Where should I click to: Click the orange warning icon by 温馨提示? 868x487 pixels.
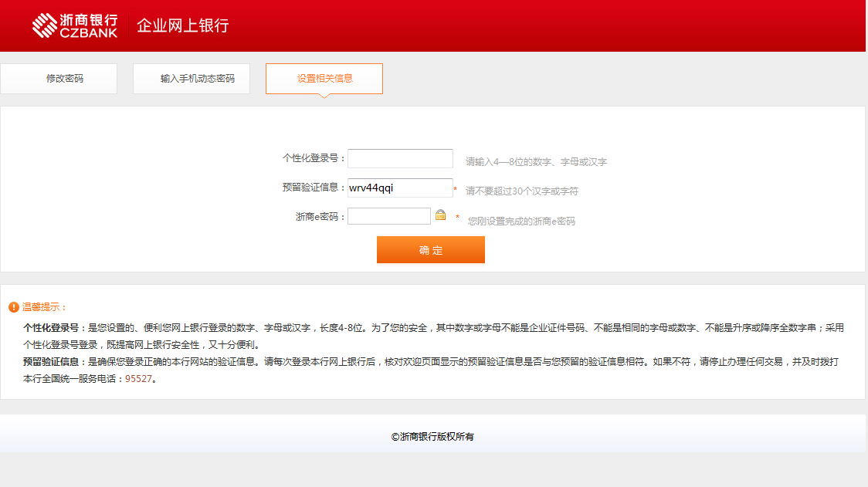[x=14, y=307]
